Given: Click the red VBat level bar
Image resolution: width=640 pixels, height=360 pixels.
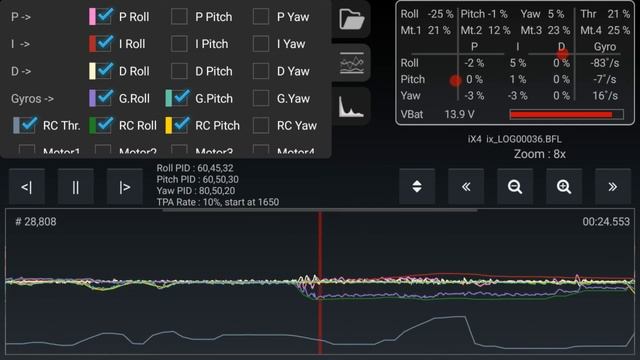Looking at the screenshot, I should click(x=566, y=114).
